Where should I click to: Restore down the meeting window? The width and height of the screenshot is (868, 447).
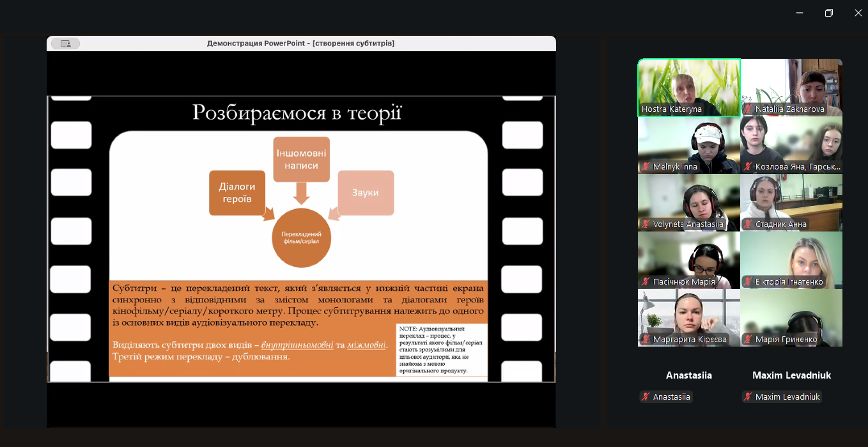[828, 13]
